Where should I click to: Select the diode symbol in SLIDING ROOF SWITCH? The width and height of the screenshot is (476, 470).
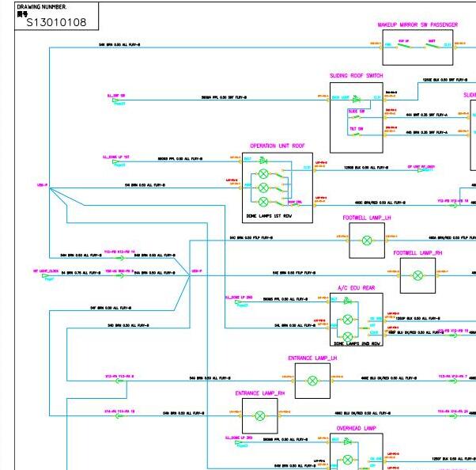(x=356, y=99)
